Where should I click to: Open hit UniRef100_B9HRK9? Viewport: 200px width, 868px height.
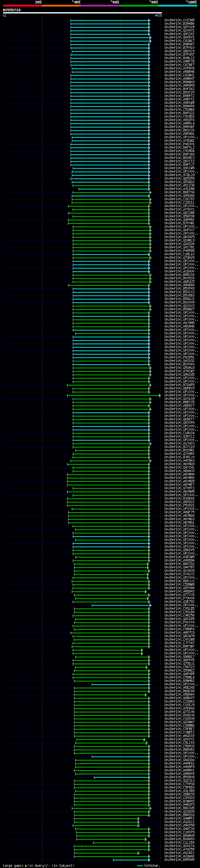(179, 82)
